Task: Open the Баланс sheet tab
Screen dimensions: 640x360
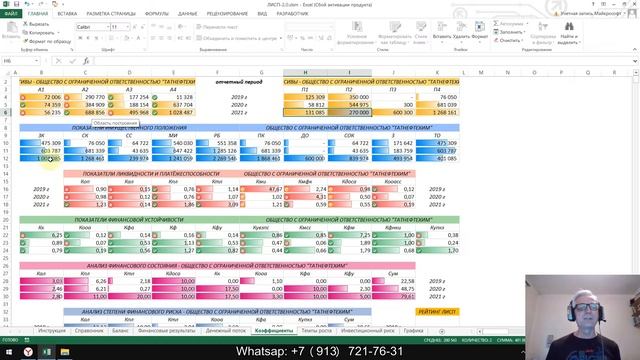Action: [x=120, y=331]
